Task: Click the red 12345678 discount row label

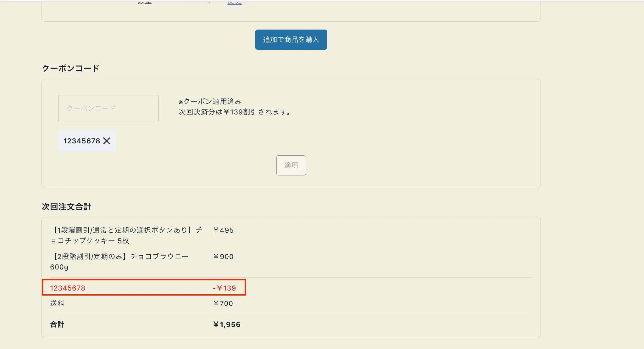Action: pyautogui.click(x=68, y=288)
